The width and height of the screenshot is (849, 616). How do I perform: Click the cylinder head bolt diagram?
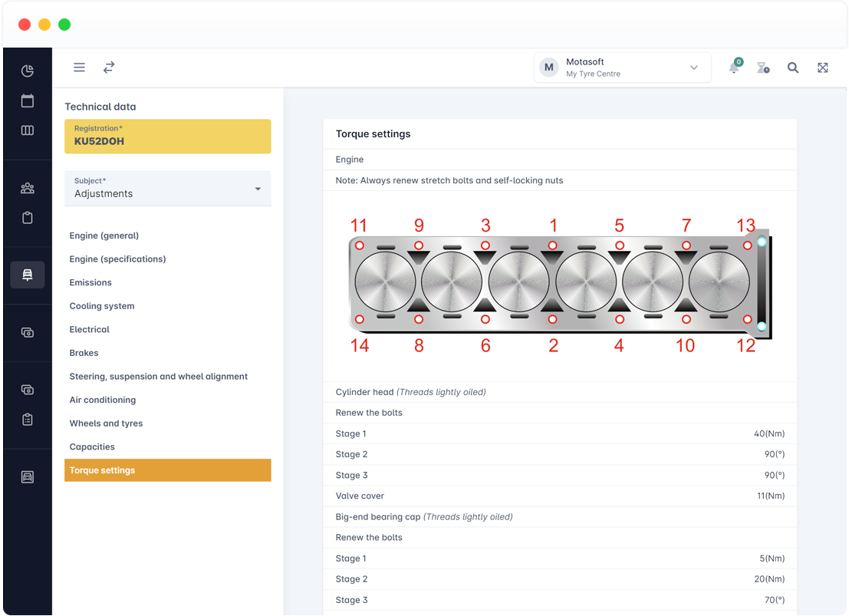pos(560,285)
